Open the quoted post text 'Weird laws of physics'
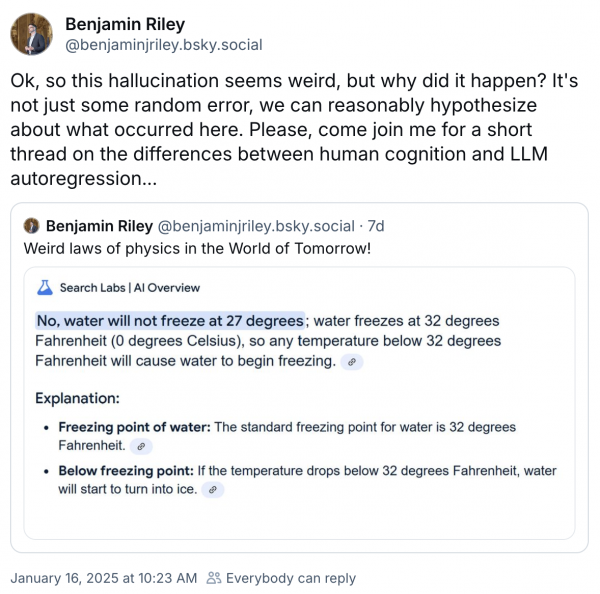 pyautogui.click(x=196, y=247)
